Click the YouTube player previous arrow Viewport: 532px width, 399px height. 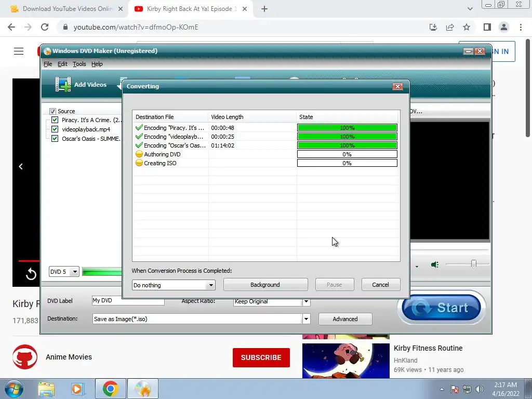21,167
